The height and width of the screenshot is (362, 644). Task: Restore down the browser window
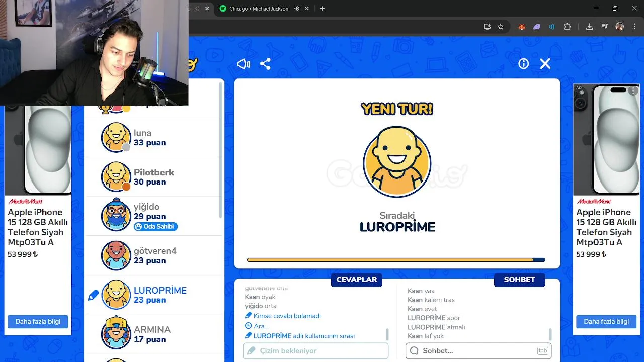[x=615, y=9]
